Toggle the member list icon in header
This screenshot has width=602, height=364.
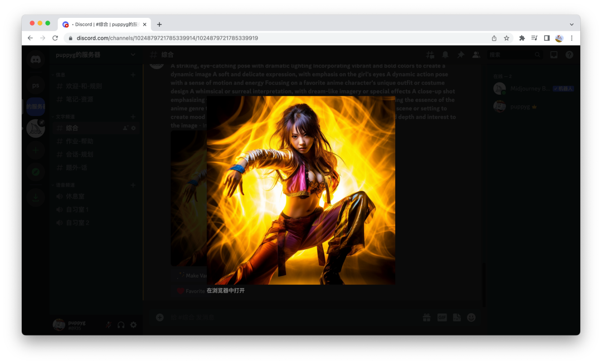coord(476,55)
